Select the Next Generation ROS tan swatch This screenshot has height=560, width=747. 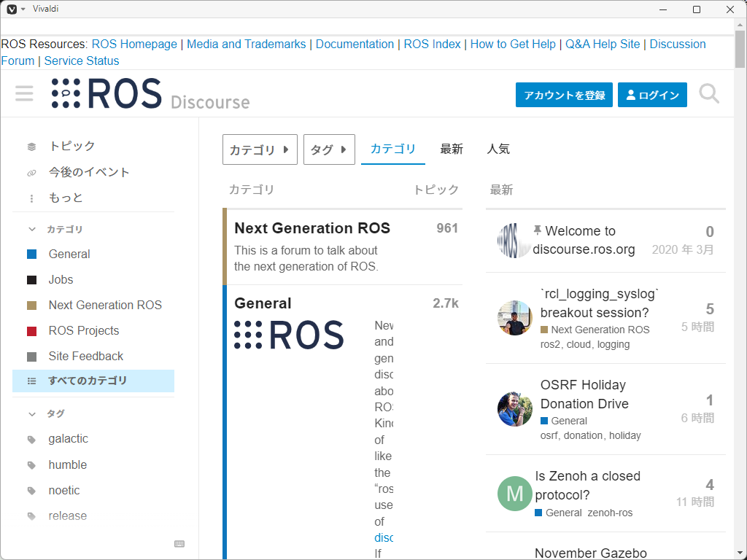point(32,306)
